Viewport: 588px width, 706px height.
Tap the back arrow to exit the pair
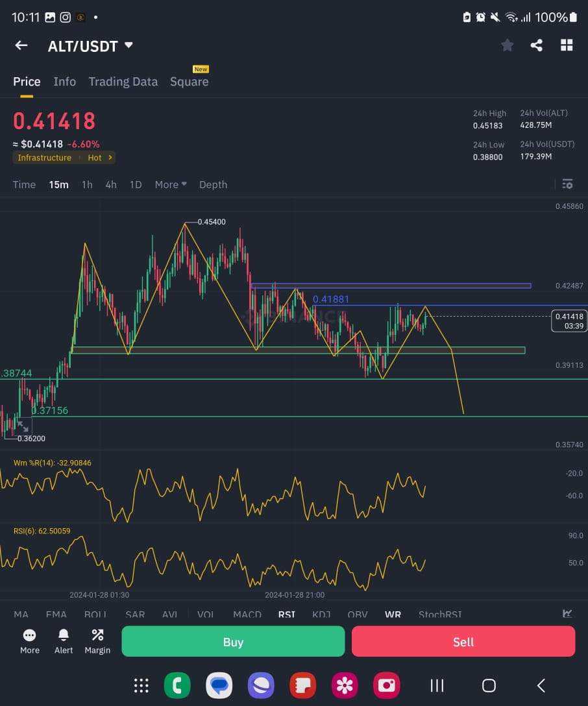point(21,45)
